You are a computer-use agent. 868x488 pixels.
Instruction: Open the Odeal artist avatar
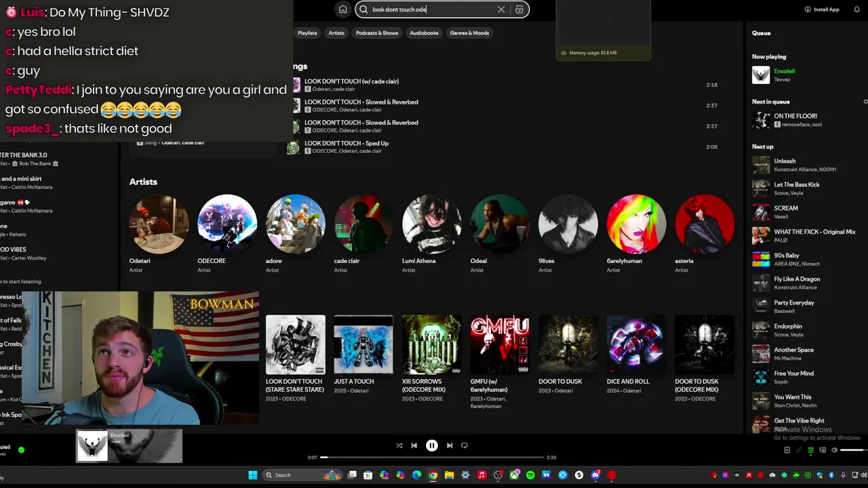500,224
